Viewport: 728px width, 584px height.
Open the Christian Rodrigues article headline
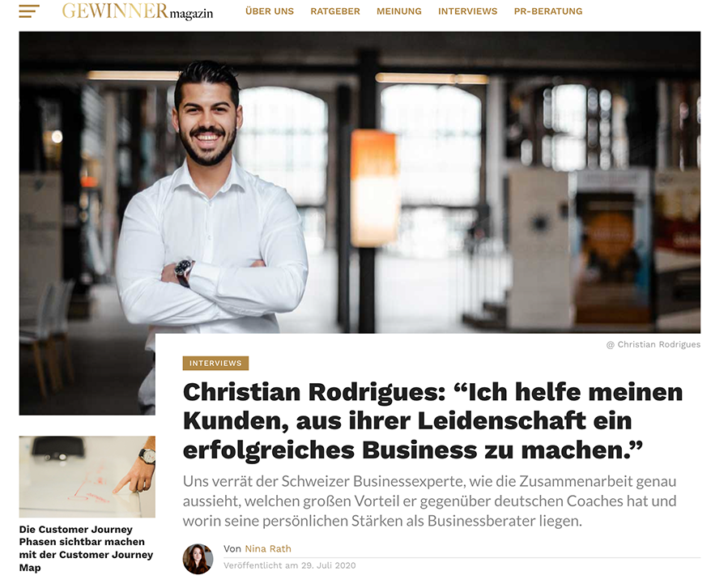(x=432, y=421)
